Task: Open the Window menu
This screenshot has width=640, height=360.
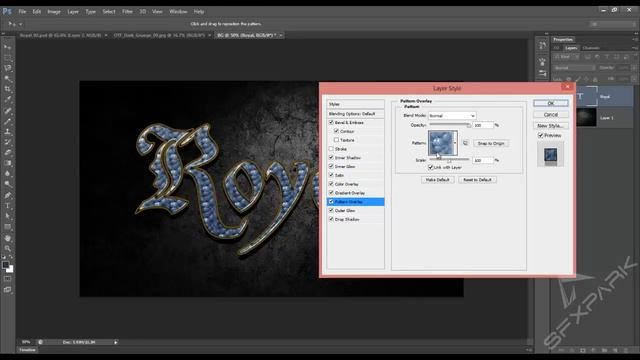Action: (178, 11)
